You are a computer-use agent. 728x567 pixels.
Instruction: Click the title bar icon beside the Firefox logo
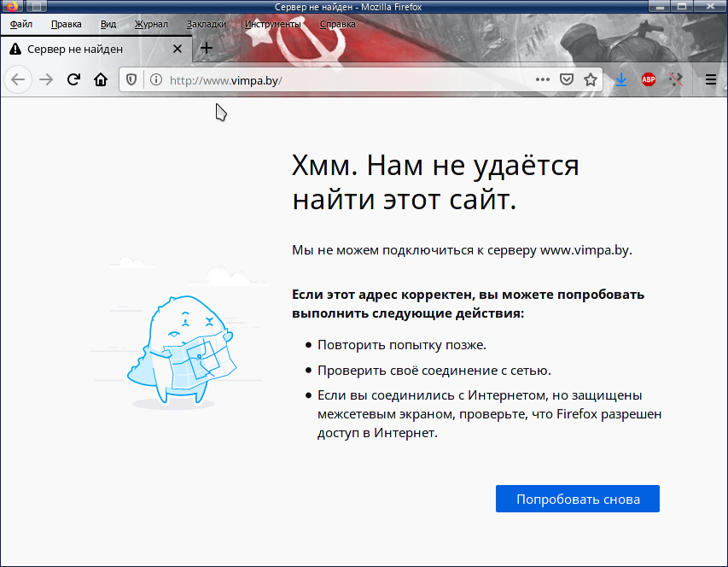click(36, 7)
